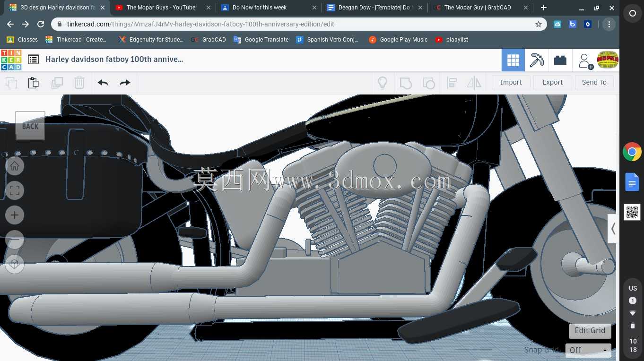
Task: Go forward in the browser
Action: [x=26, y=24]
